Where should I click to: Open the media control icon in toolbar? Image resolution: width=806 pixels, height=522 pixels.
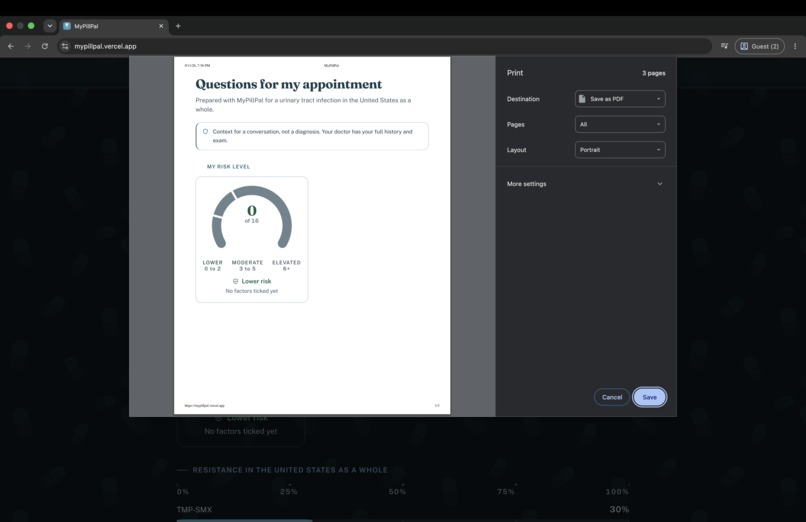pyautogui.click(x=724, y=46)
